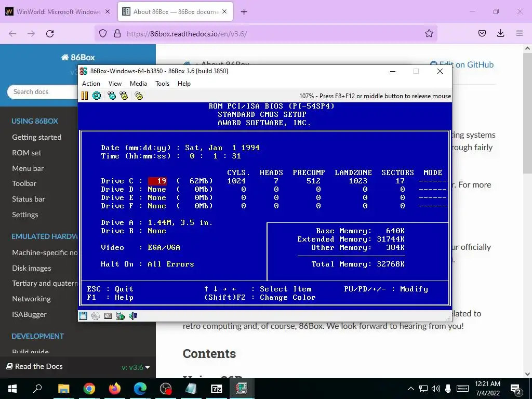Click the 86Box home link in sidebar

pos(78,57)
